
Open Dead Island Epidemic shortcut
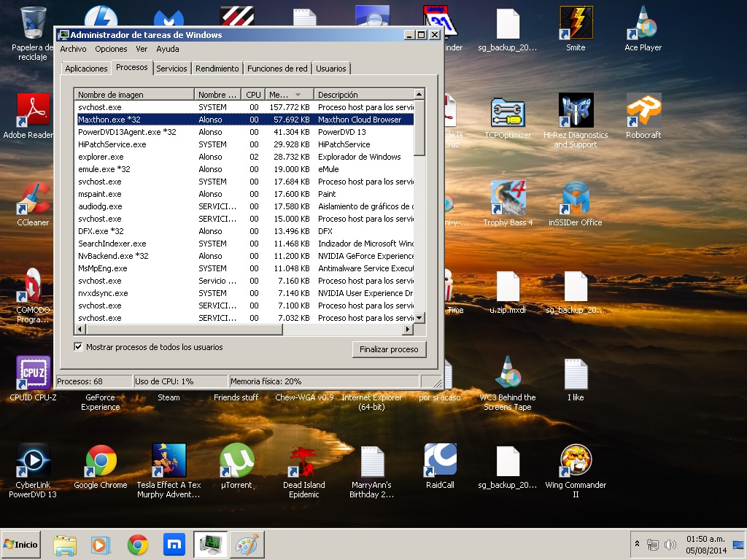[304, 470]
